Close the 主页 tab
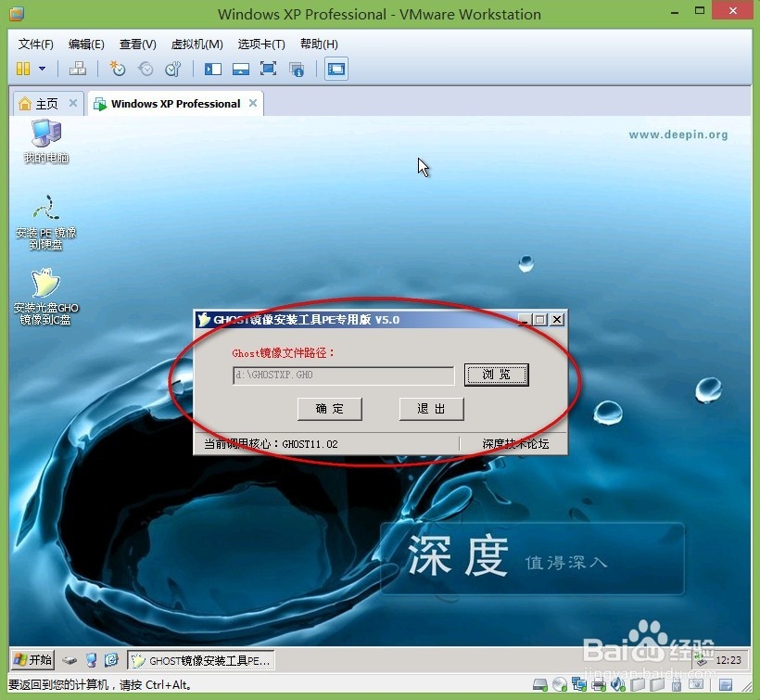 tap(73, 103)
